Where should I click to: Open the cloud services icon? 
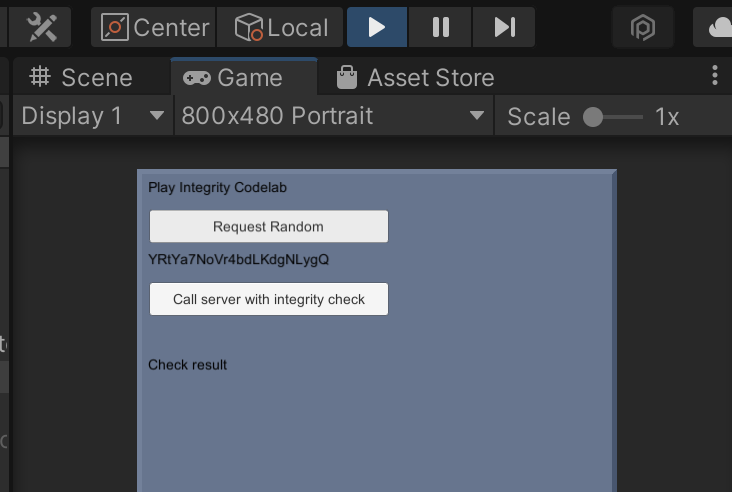click(x=719, y=28)
